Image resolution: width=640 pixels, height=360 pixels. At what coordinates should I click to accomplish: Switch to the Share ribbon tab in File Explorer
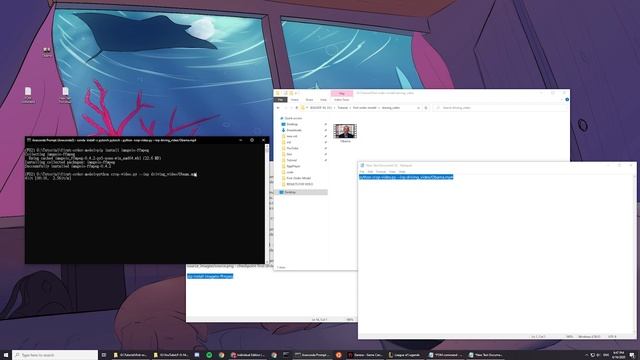click(309, 100)
